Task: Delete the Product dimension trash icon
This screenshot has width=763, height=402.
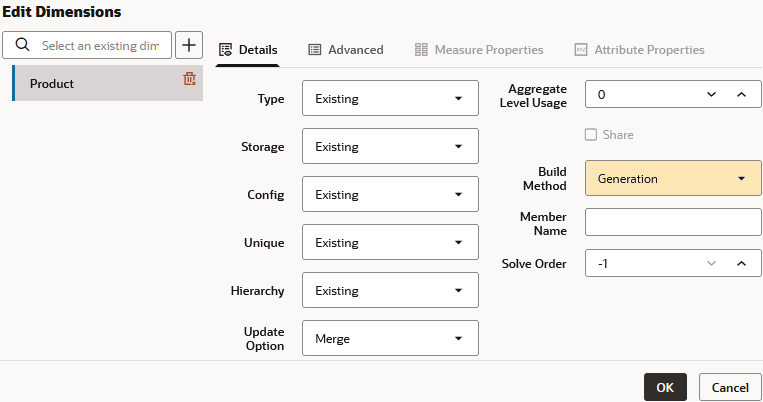Action: [x=189, y=79]
